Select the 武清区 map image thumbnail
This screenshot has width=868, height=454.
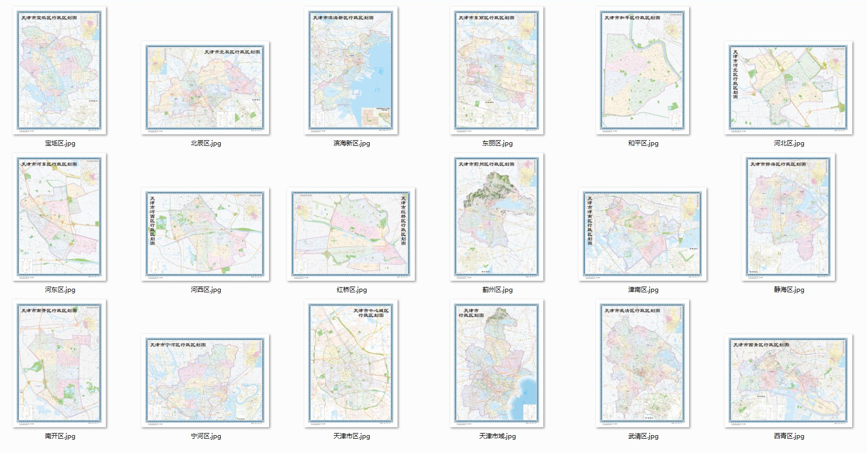click(642, 363)
